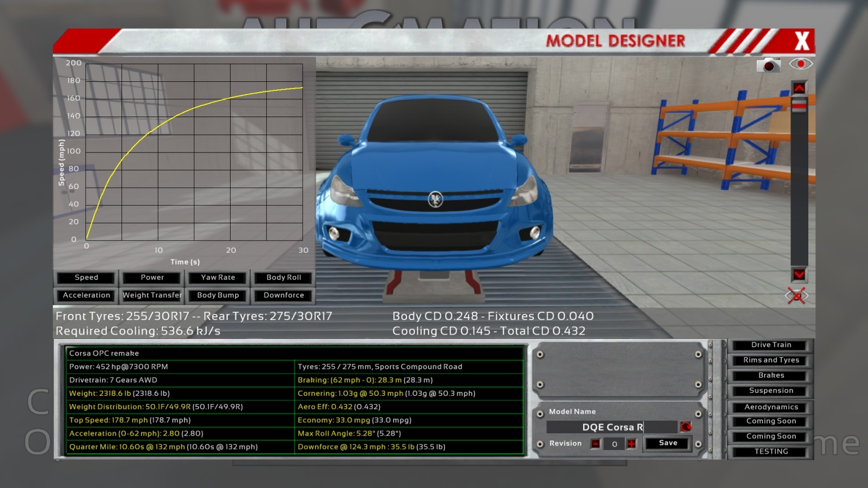Click the Cooling CD 0.145 text
This screenshot has width=868, height=488.
tap(442, 331)
